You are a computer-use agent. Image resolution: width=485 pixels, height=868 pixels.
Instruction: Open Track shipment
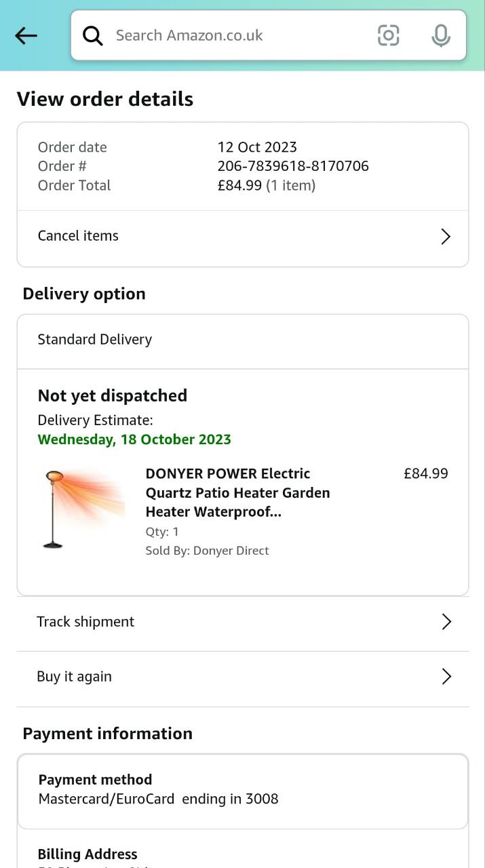pyautogui.click(x=85, y=622)
